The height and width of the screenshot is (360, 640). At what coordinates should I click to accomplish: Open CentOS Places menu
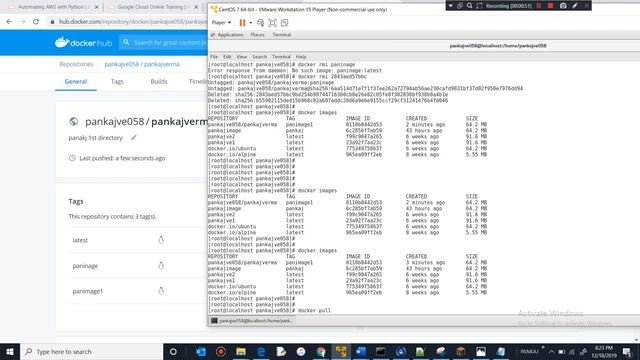(x=258, y=35)
